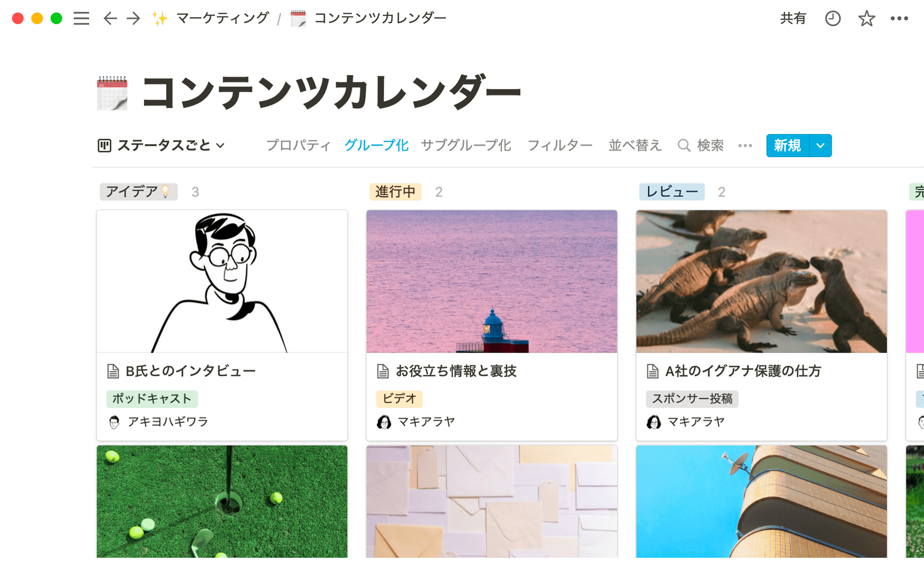The image size is (924, 578).
Task: Open the グループ化 menu
Action: click(376, 145)
